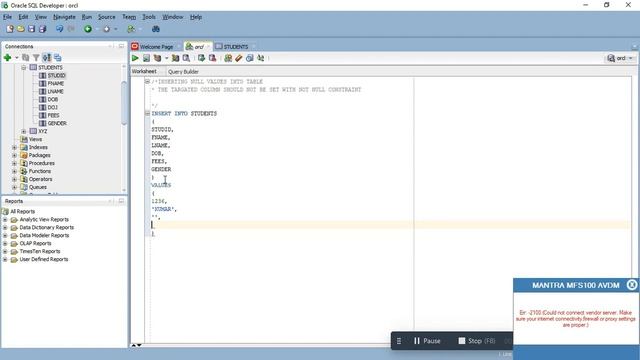Click the Connections panel vertical scrollbar thumb
Viewport: 640px width, 360px height.
(124, 103)
